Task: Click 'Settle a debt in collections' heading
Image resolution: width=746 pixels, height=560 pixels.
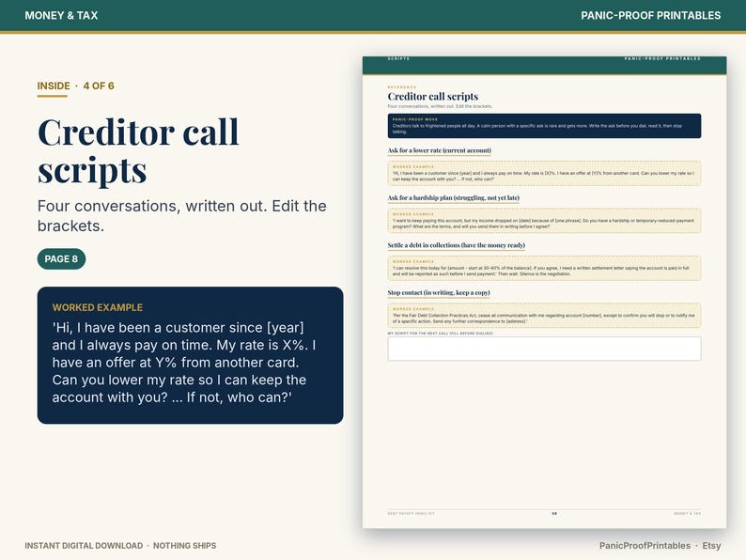Action: [x=457, y=245]
